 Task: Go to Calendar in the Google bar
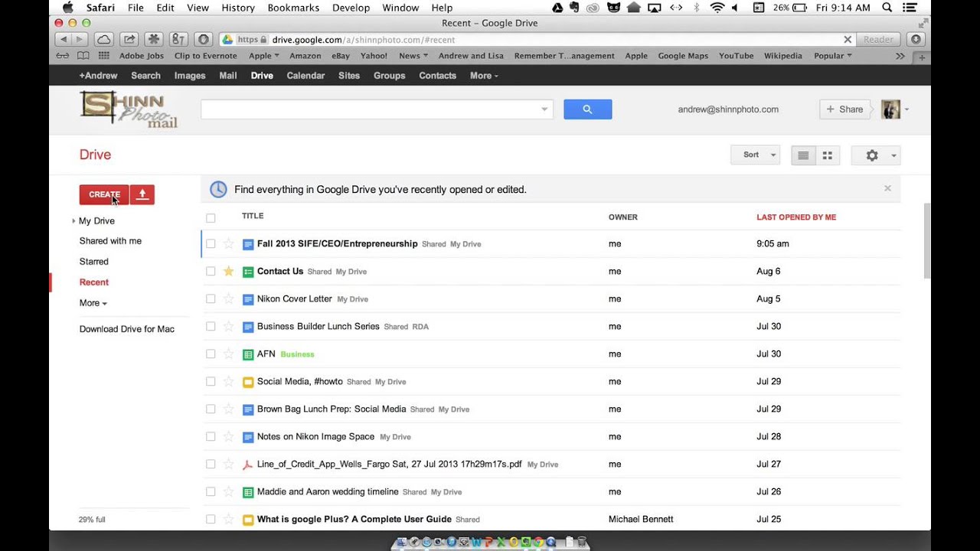pos(305,76)
